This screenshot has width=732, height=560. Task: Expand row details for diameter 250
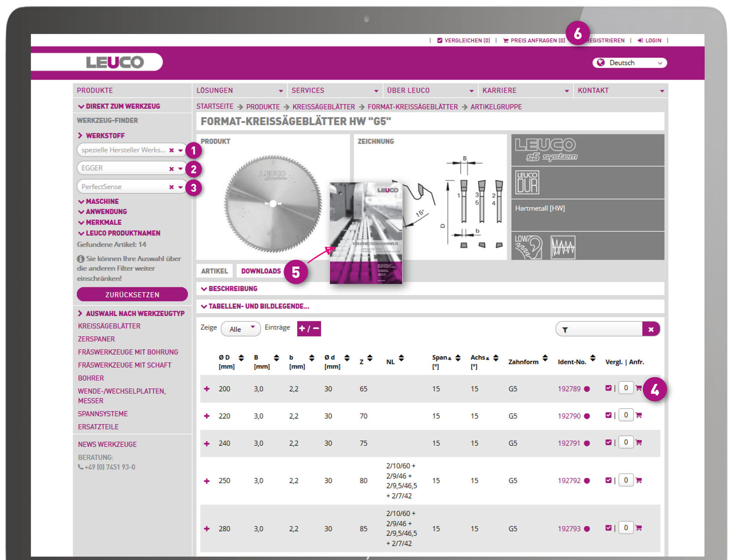[x=207, y=481]
